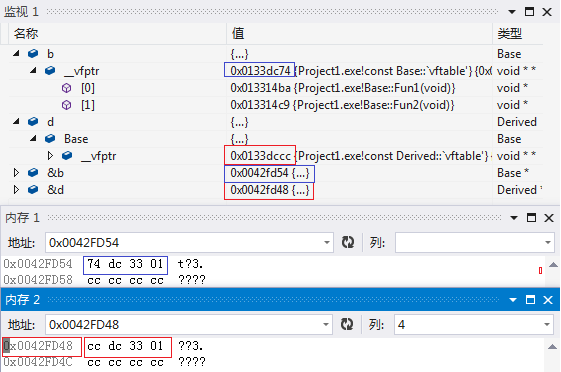Refresh the 内存 2 memory view
This screenshot has width=561, height=372.
pyautogui.click(x=347, y=324)
